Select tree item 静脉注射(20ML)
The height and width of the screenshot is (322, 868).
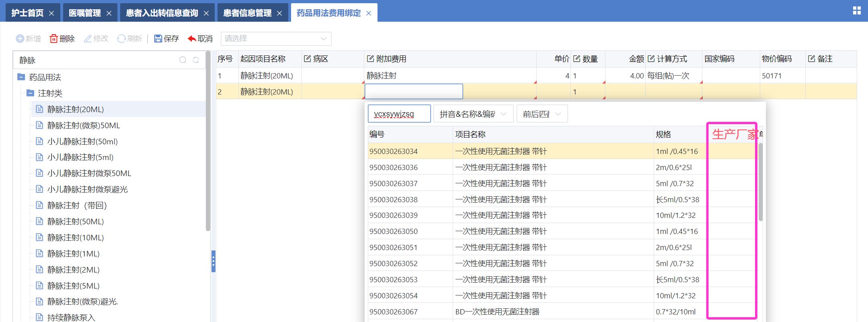click(x=76, y=109)
